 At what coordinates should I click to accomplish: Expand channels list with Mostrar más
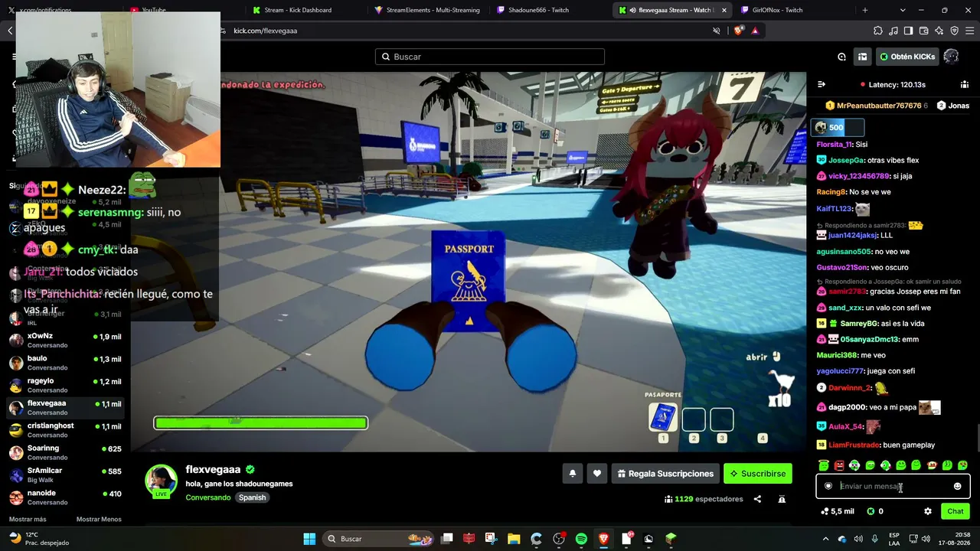(28, 519)
